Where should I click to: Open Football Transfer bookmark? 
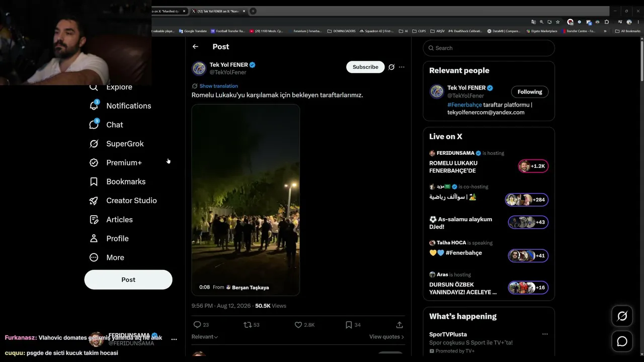pyautogui.click(x=227, y=31)
